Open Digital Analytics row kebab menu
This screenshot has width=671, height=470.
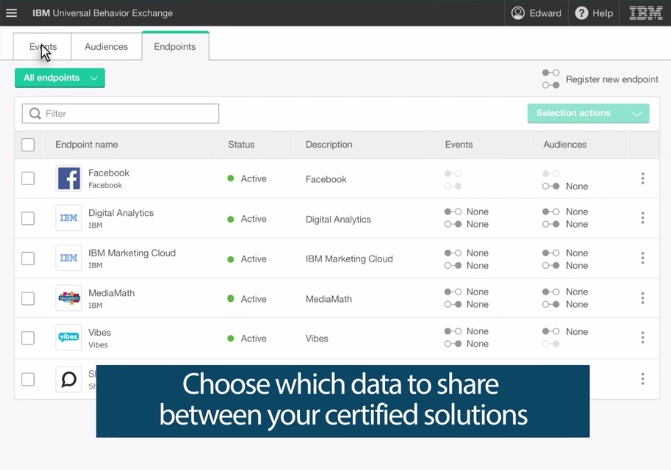coord(642,218)
